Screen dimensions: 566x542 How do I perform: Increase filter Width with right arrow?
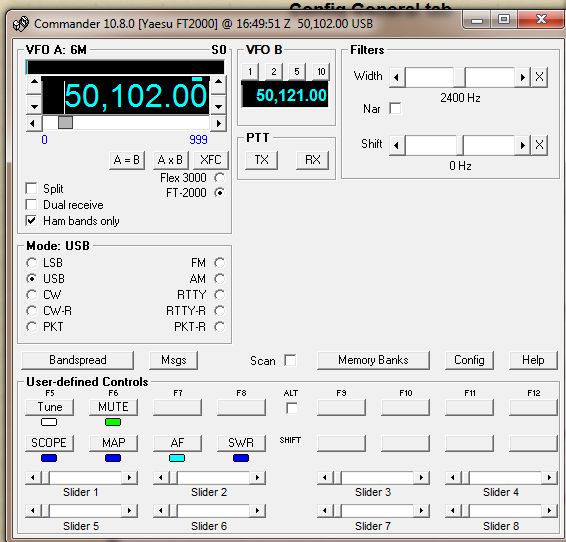tap(522, 77)
